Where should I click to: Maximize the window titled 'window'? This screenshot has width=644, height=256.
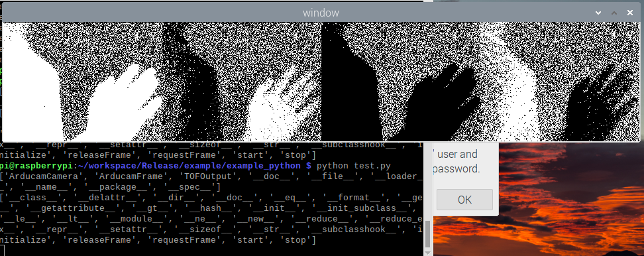point(614,13)
